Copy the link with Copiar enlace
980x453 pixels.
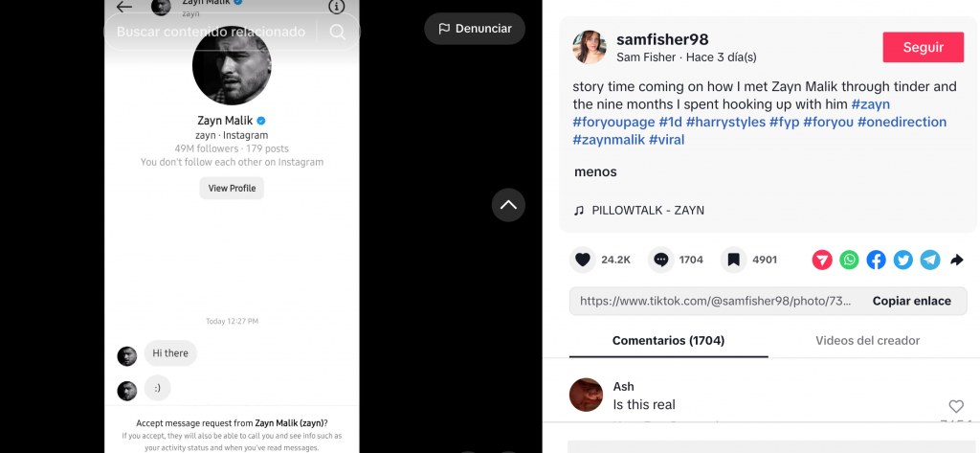(x=911, y=301)
